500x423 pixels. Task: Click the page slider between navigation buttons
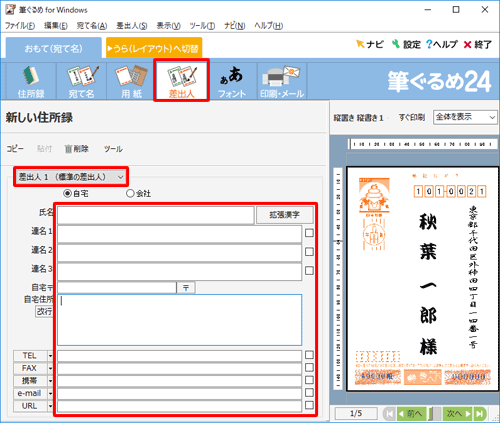435,414
